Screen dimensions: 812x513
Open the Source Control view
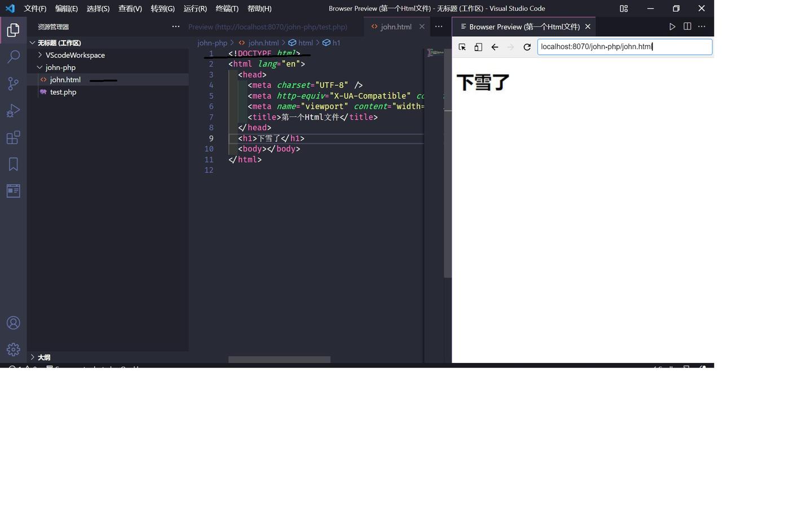pos(13,84)
